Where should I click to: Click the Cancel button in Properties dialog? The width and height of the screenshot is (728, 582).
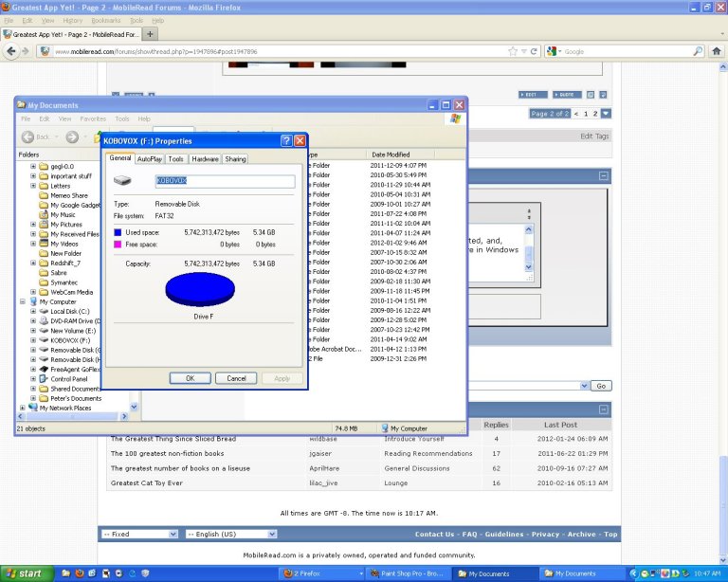(236, 378)
